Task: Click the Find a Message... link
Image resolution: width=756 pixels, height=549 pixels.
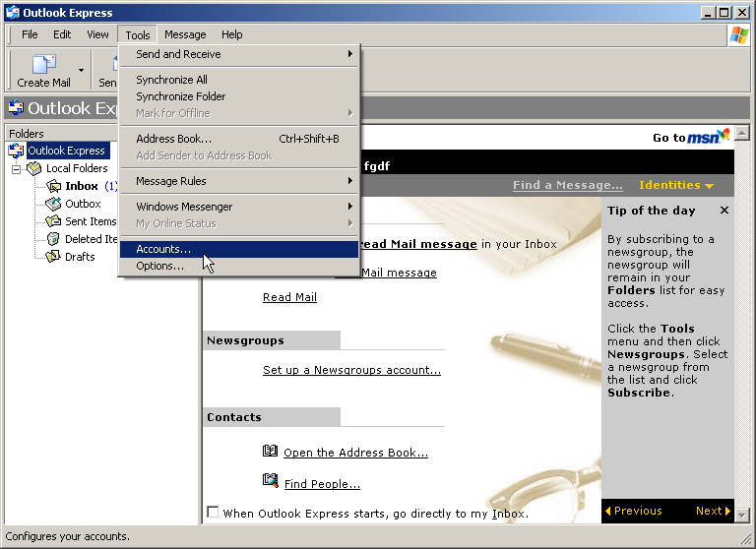Action: point(567,185)
